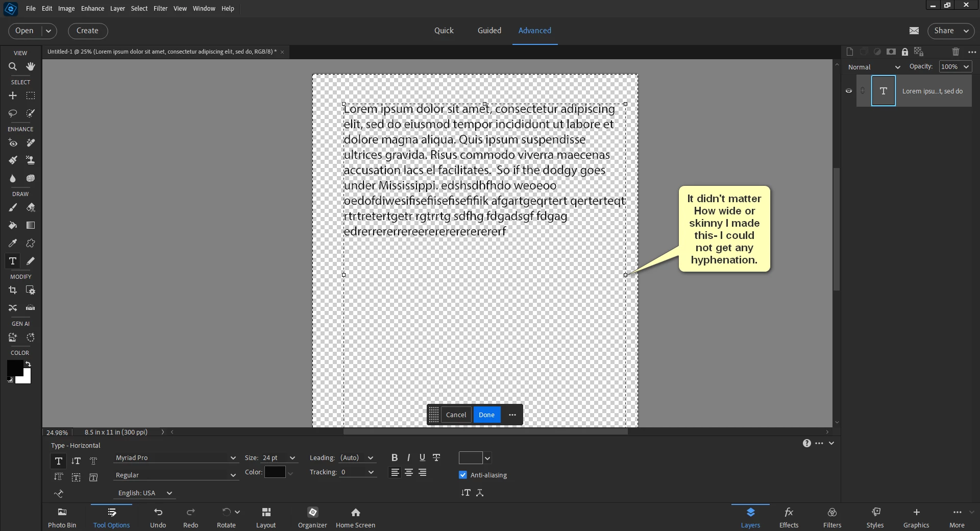Select the Red Eye Removal tool
The width and height of the screenshot is (980, 531).
tap(13, 143)
